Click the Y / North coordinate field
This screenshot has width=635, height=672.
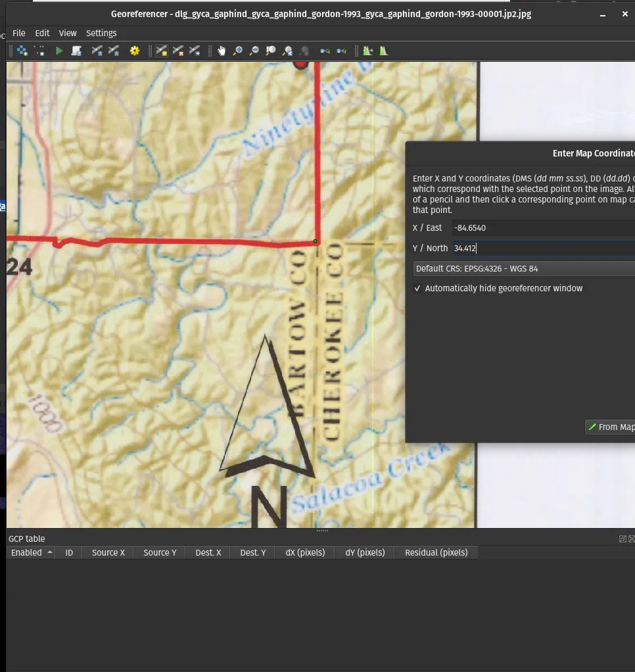[x=542, y=248]
